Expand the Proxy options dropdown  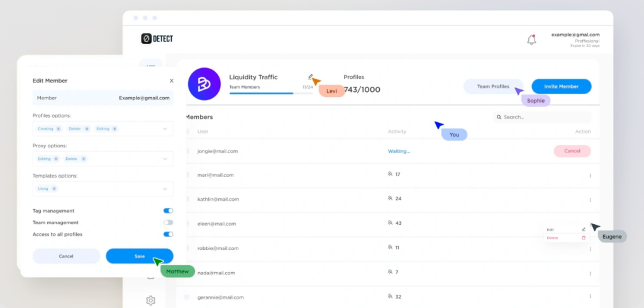(165, 159)
